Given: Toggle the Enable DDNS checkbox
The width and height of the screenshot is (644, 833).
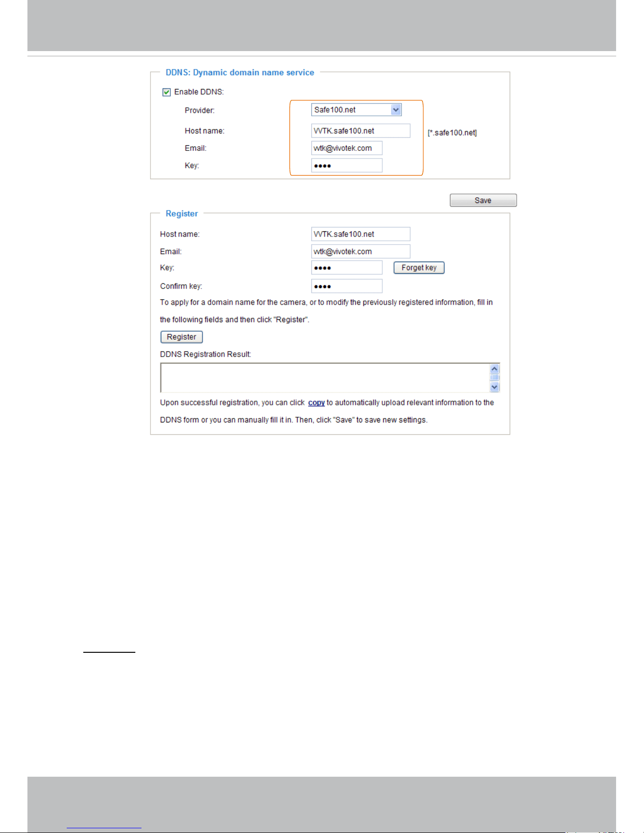Looking at the screenshot, I should (x=167, y=92).
